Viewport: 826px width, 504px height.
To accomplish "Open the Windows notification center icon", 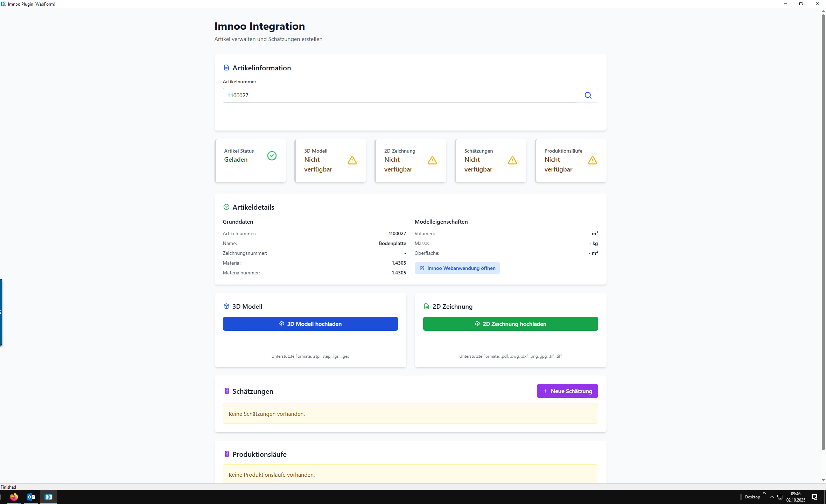I will [814, 497].
